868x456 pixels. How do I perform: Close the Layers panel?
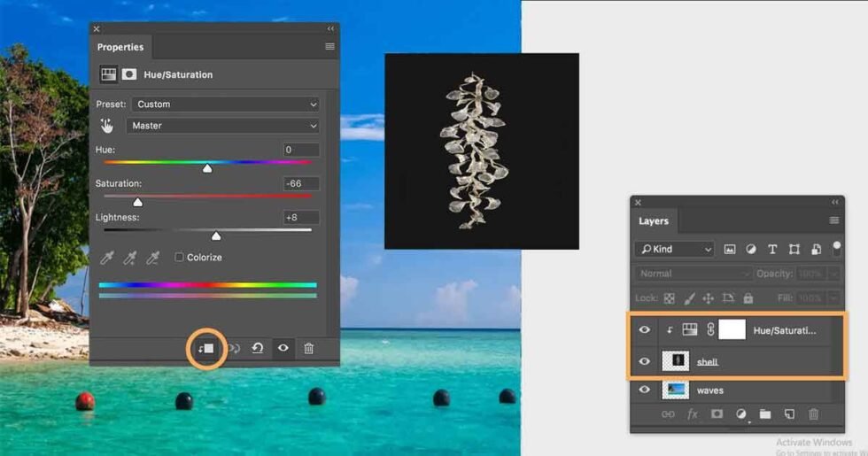pos(638,203)
